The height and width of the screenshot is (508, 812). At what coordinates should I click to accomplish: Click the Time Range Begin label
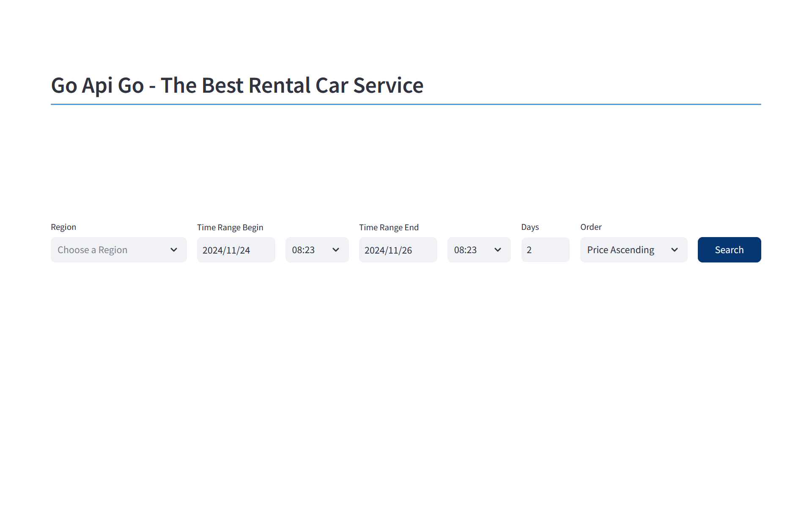pyautogui.click(x=230, y=227)
